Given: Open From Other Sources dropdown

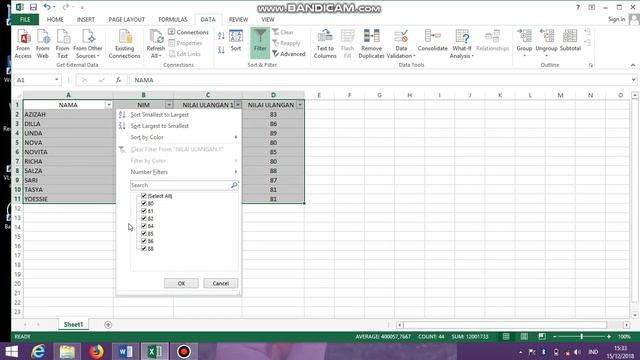Looking at the screenshot, I should click(88, 44).
